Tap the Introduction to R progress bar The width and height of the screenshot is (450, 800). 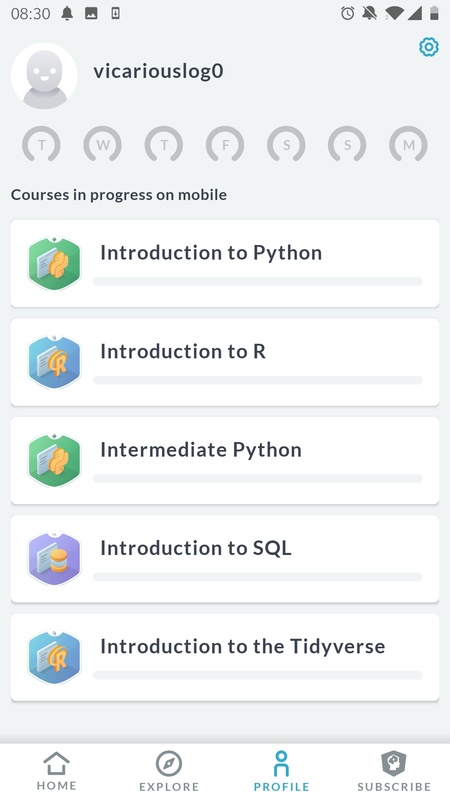(x=258, y=380)
